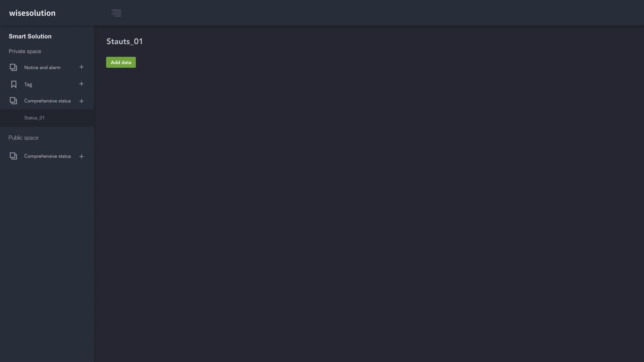Click the Smart Solution heading
The image size is (644, 362).
point(30,37)
